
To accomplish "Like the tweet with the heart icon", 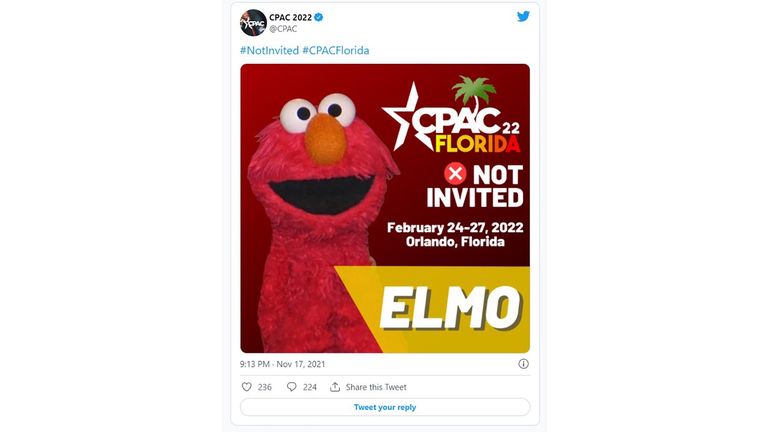I will (x=247, y=387).
